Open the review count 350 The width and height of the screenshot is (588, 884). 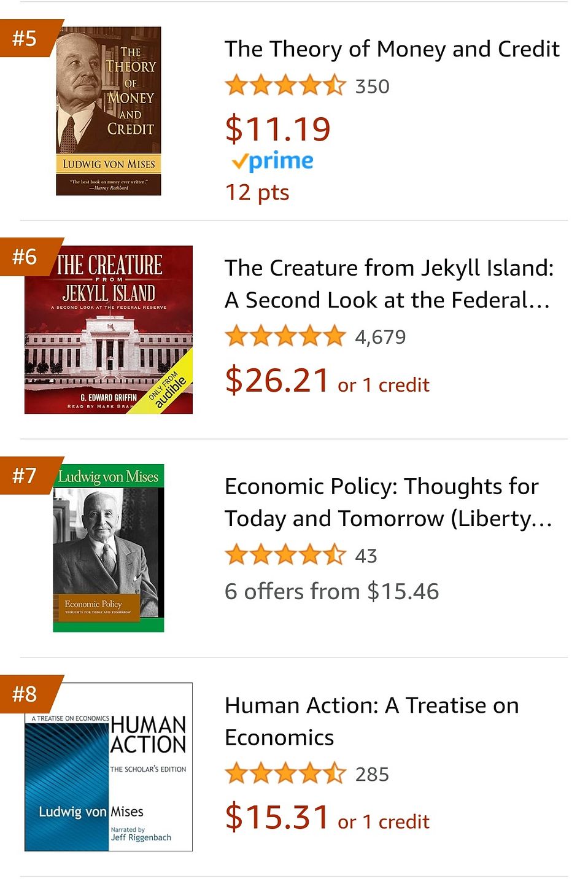(372, 87)
